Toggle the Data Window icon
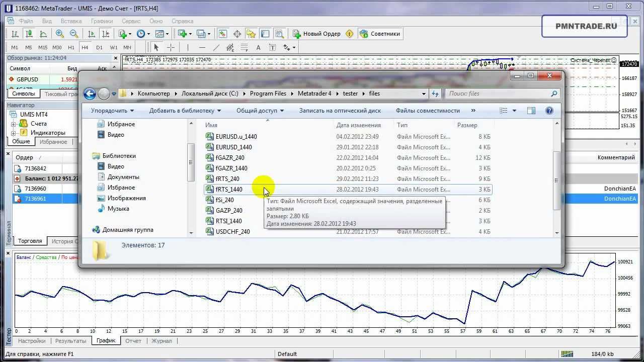This screenshot has width=644, height=362. (237, 34)
